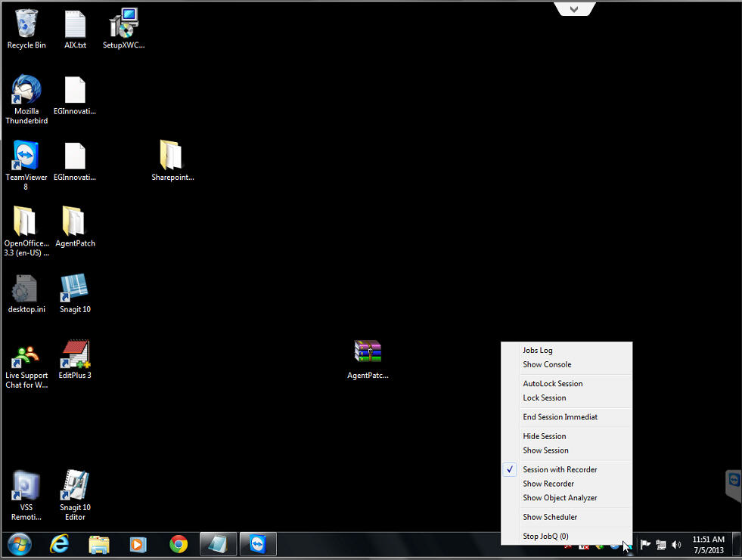Image resolution: width=742 pixels, height=560 pixels.
Task: Select the Live Support Chat shortcut
Action: click(x=26, y=367)
